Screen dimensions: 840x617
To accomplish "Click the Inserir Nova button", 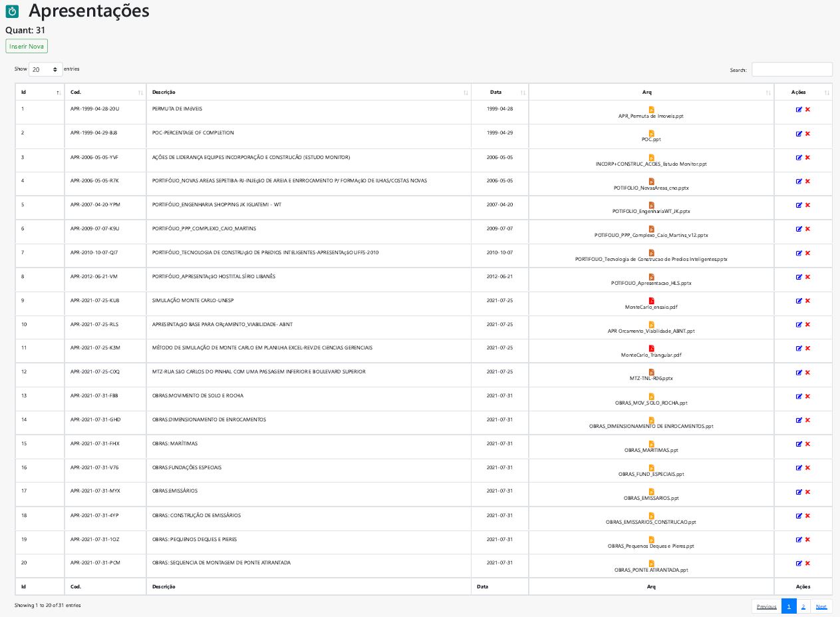I will point(27,47).
